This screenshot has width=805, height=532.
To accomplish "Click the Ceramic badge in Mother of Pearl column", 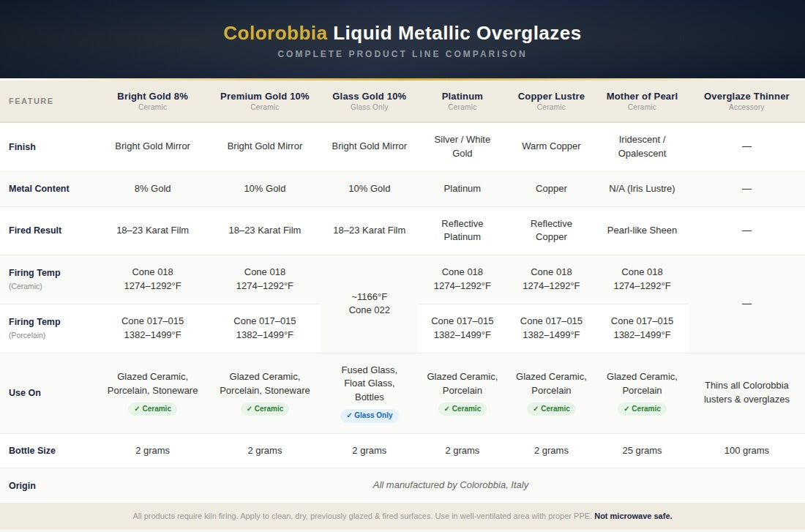I will coord(642,409).
